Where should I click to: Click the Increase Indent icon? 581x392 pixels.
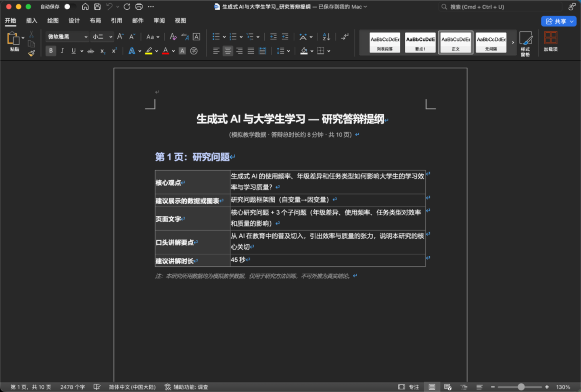point(285,37)
